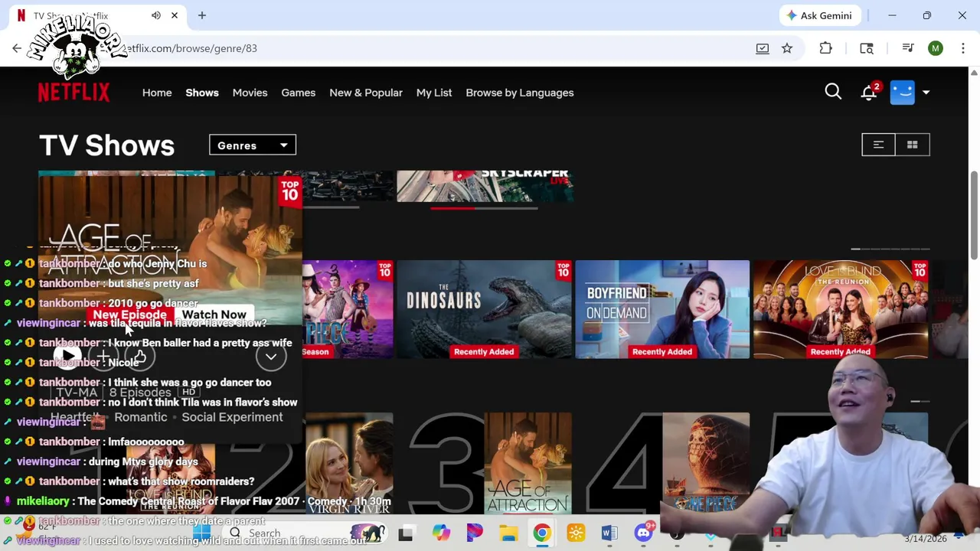The width and height of the screenshot is (980, 551).
Task: Switch to list view layout
Action: (x=879, y=145)
